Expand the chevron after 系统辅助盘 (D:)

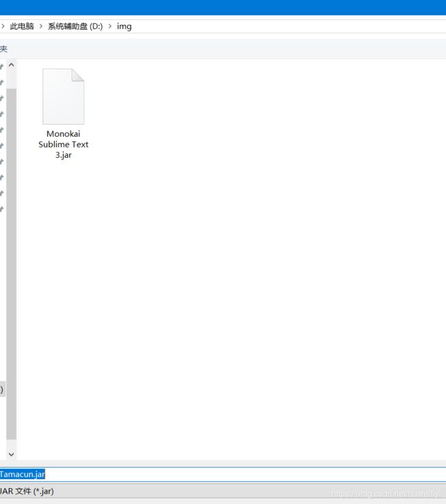point(110,26)
